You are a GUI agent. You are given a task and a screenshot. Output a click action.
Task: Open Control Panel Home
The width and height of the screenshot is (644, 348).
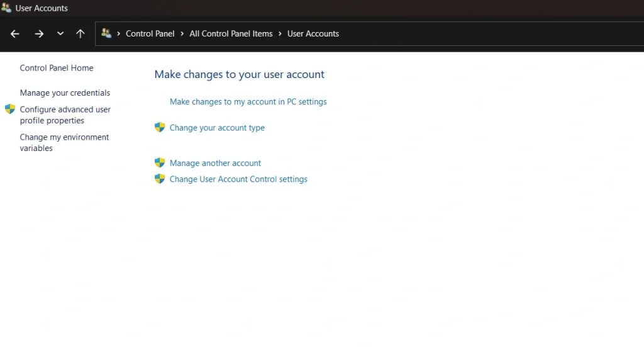coord(57,68)
